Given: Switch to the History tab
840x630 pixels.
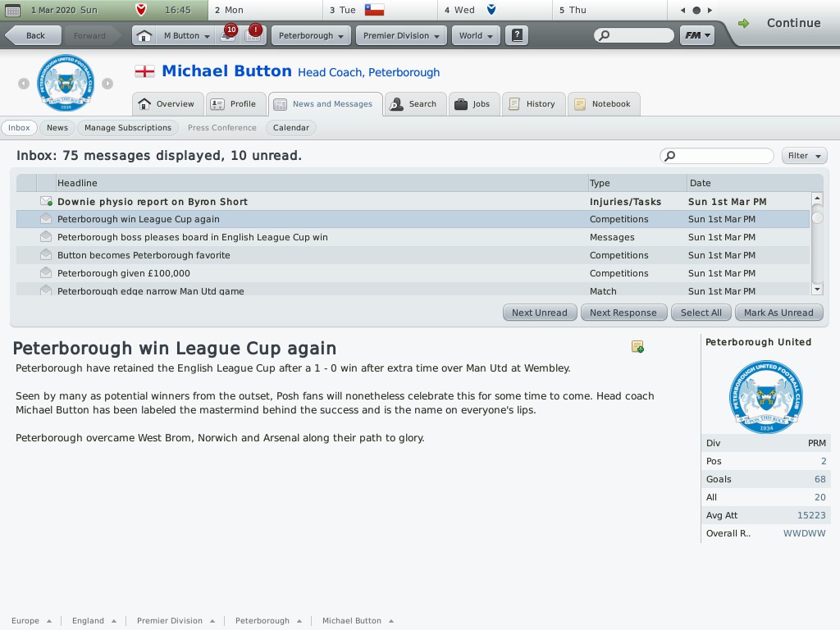Looking at the screenshot, I should [x=533, y=104].
